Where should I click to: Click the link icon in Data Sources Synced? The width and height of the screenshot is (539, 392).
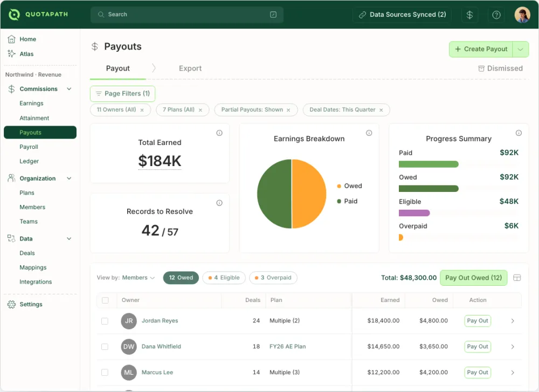point(362,15)
